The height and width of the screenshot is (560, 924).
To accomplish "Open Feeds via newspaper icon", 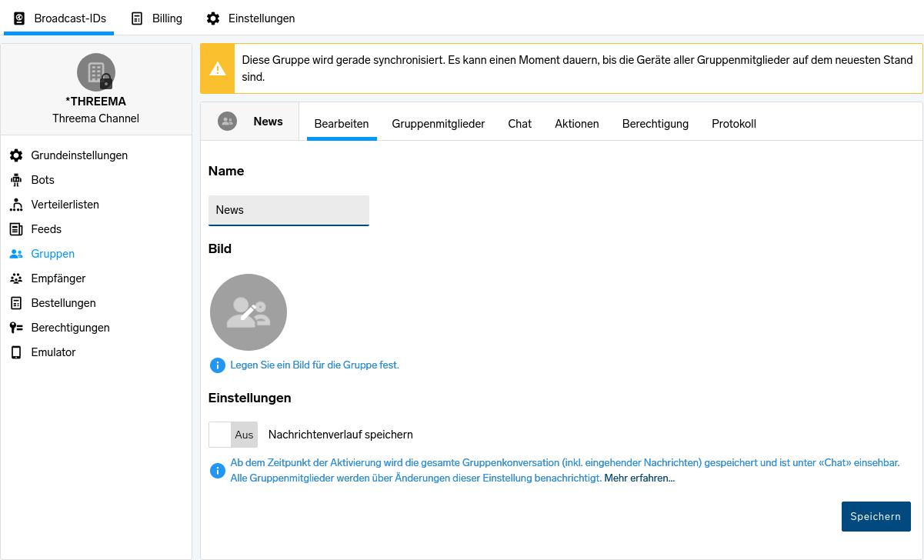I will [16, 229].
